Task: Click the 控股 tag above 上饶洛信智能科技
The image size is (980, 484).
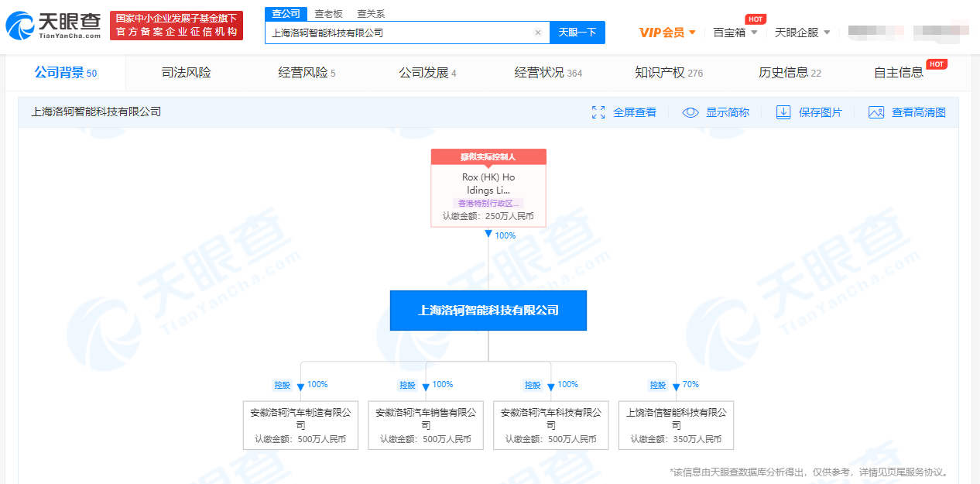Action: (x=658, y=385)
